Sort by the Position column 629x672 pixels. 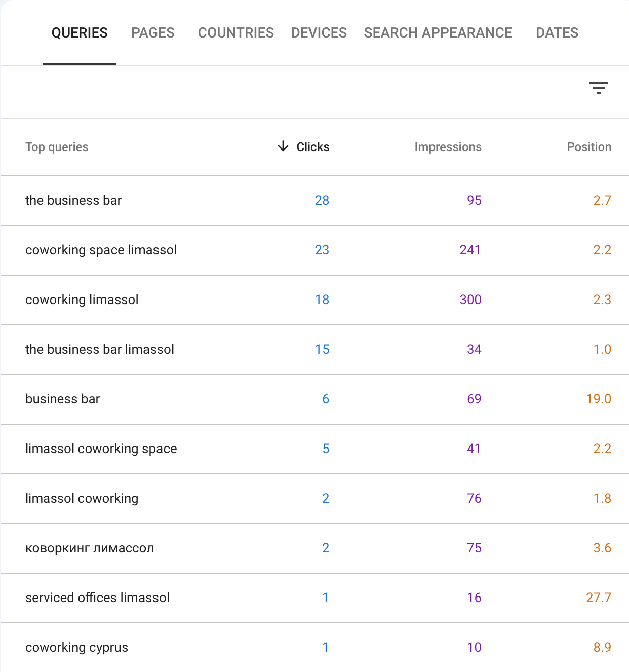click(x=589, y=147)
